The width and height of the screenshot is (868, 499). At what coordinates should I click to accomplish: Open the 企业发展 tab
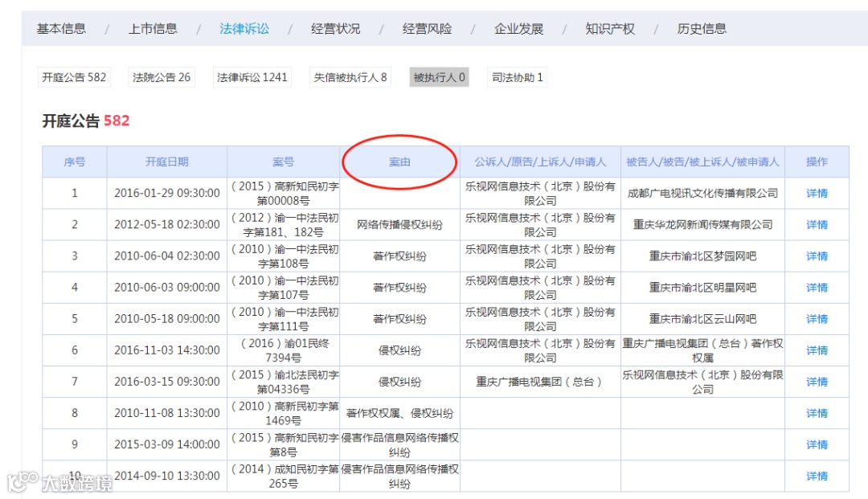click(x=518, y=28)
